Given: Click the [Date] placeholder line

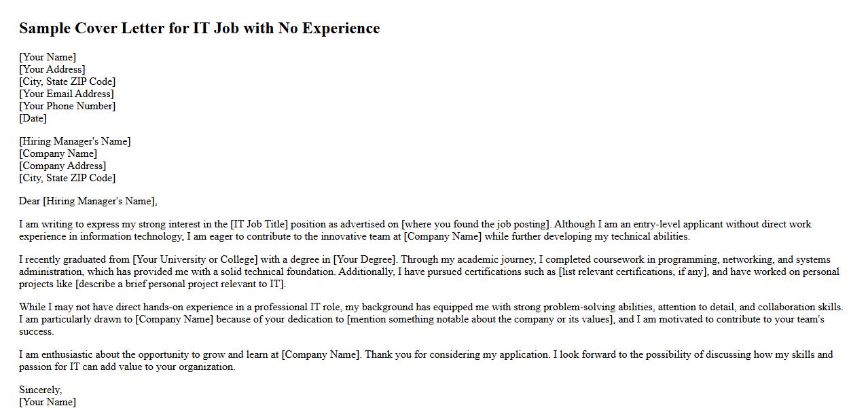Looking at the screenshot, I should [33, 118].
